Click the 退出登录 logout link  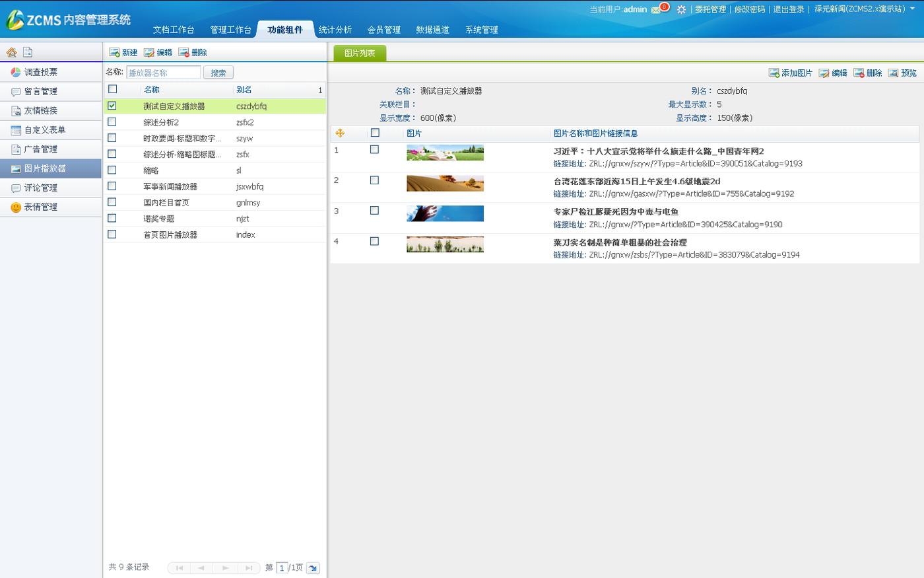point(789,9)
